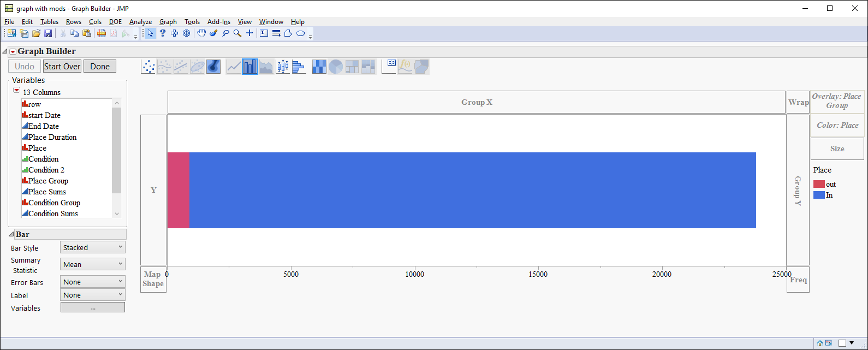868x350 pixels.
Task: Expand the first toolbar overflow arrow
Action: [x=135, y=36]
